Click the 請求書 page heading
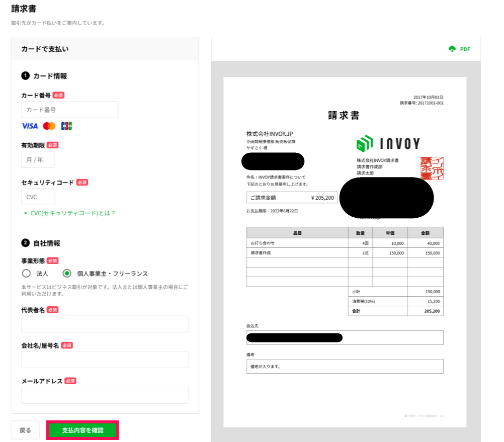 click(24, 9)
